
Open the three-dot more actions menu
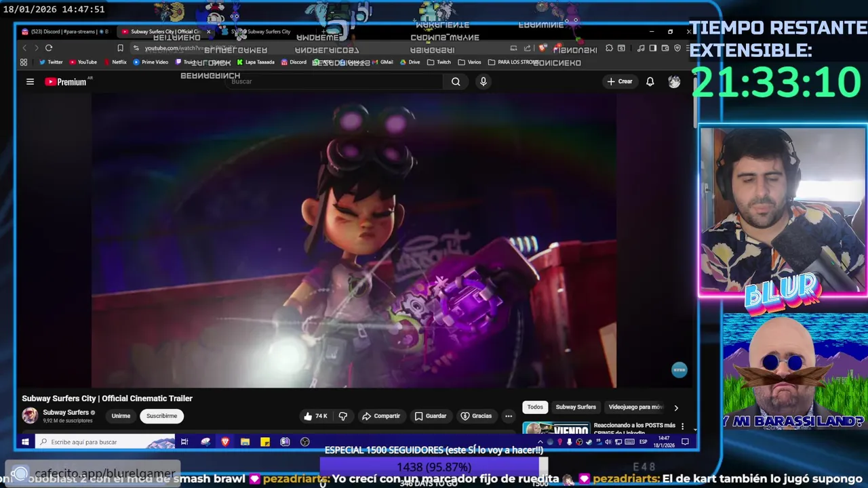509,416
